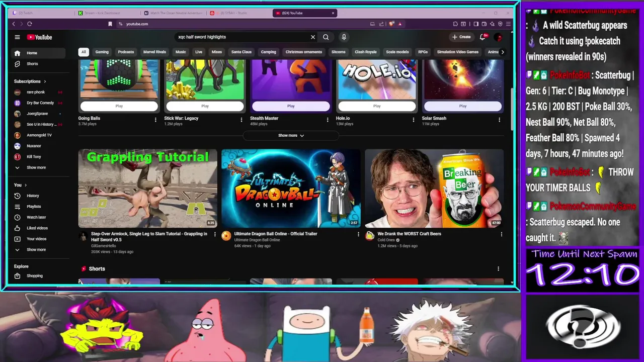Screen dimensions: 644x362
Task: Open Watch later
Action: coord(38,217)
